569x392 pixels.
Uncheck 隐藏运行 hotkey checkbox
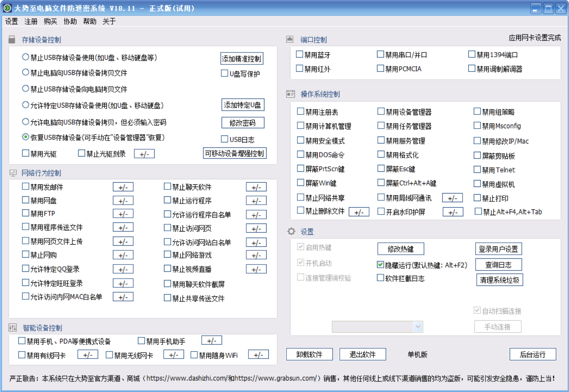coord(380,265)
